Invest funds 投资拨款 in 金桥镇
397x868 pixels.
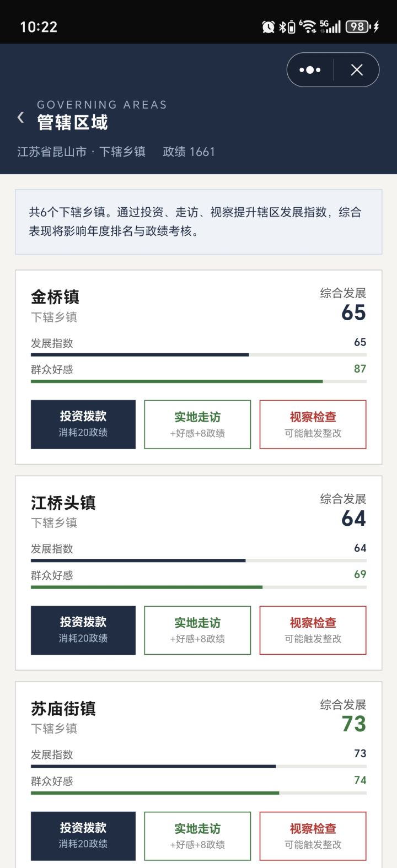pyautogui.click(x=83, y=424)
